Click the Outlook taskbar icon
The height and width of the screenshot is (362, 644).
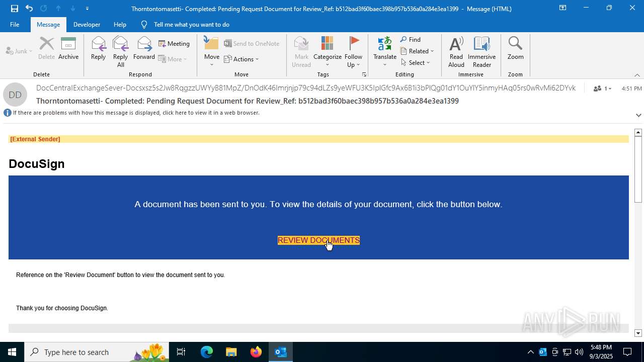(281, 352)
